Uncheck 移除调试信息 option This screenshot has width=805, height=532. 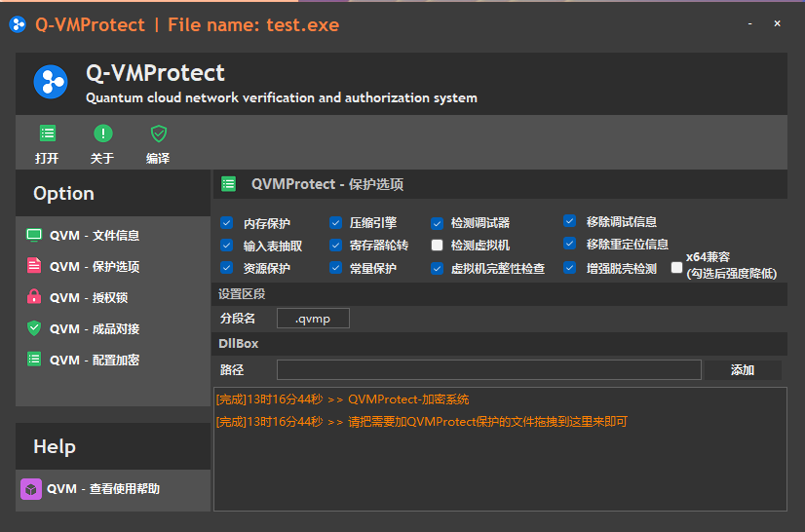pos(570,221)
